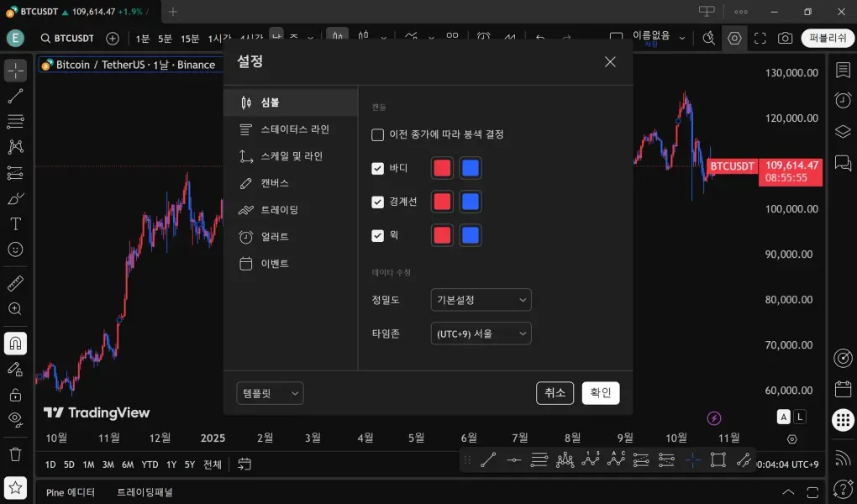Screen dimensions: 857x504
Task: Open the red color swatch next to 경계선
Action: [441, 202]
